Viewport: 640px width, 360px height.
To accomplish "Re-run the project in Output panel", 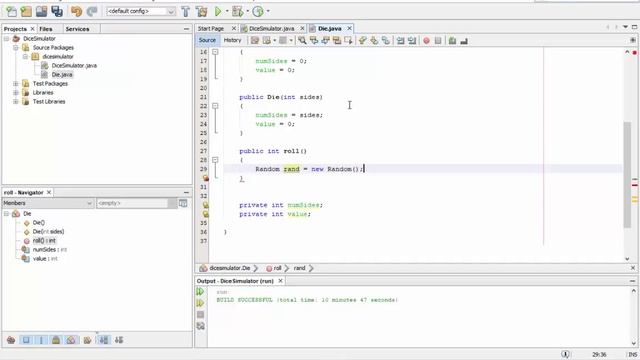I will 200,291.
